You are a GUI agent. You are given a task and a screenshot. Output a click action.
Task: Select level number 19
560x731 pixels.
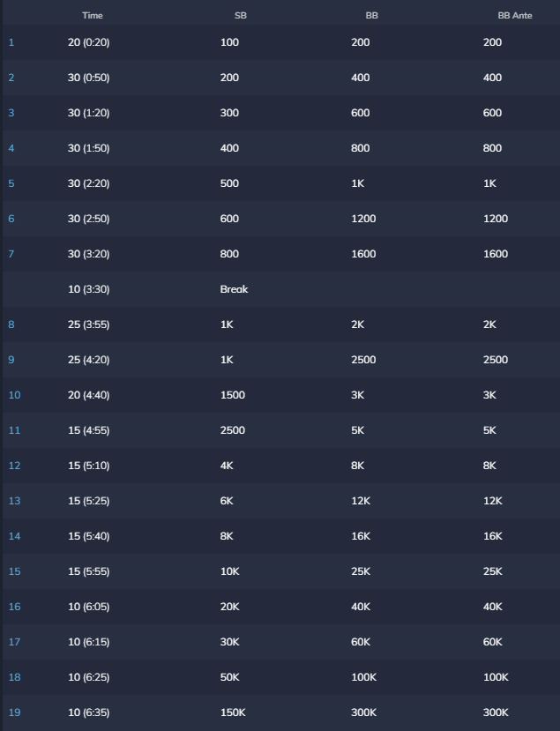(14, 712)
